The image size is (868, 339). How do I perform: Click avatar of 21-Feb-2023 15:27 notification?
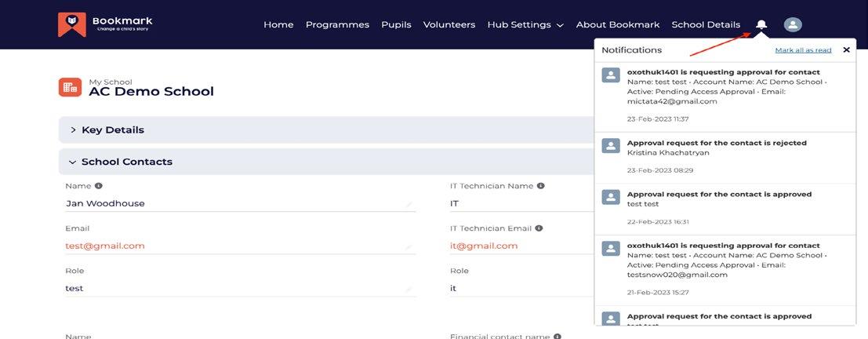point(611,249)
